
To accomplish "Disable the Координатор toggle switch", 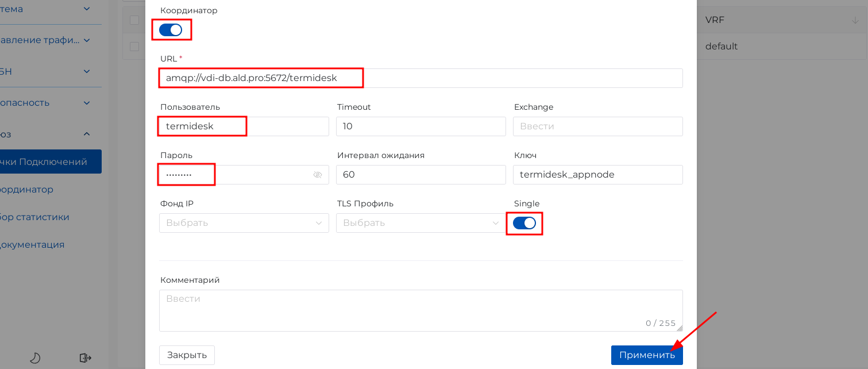I will tap(171, 30).
